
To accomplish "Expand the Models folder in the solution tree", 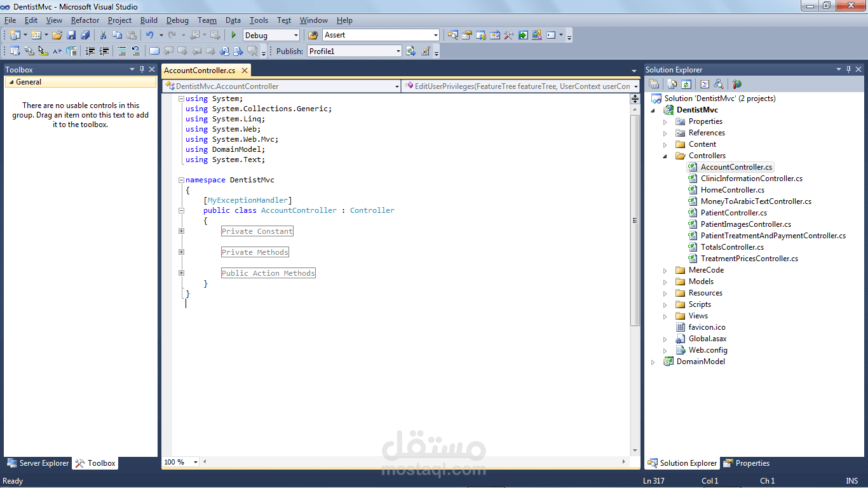I will (665, 281).
